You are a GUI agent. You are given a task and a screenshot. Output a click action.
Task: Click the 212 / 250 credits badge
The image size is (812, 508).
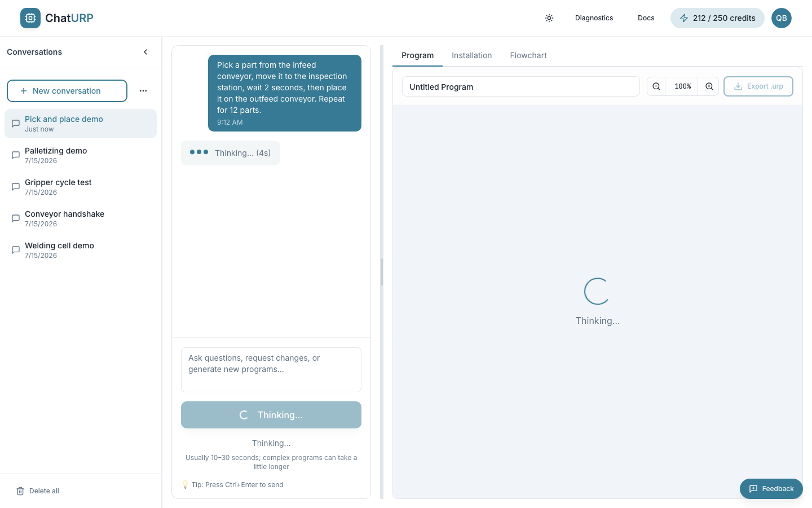717,18
